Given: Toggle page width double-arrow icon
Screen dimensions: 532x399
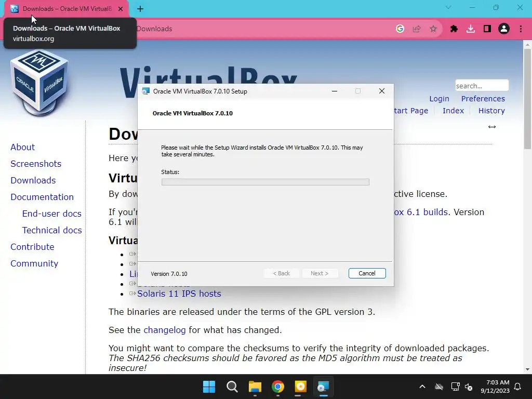Looking at the screenshot, I should pyautogui.click(x=492, y=127).
